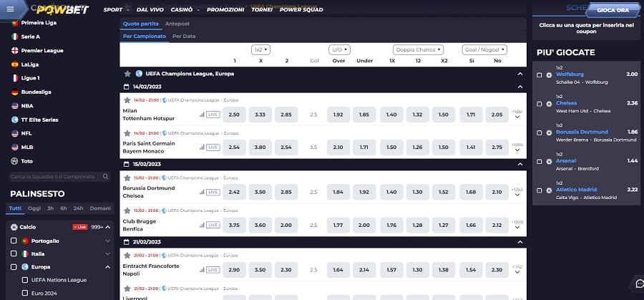Click LIVE badge for Club Brugge match
Viewport: 644px width, 300px height.
(212, 224)
